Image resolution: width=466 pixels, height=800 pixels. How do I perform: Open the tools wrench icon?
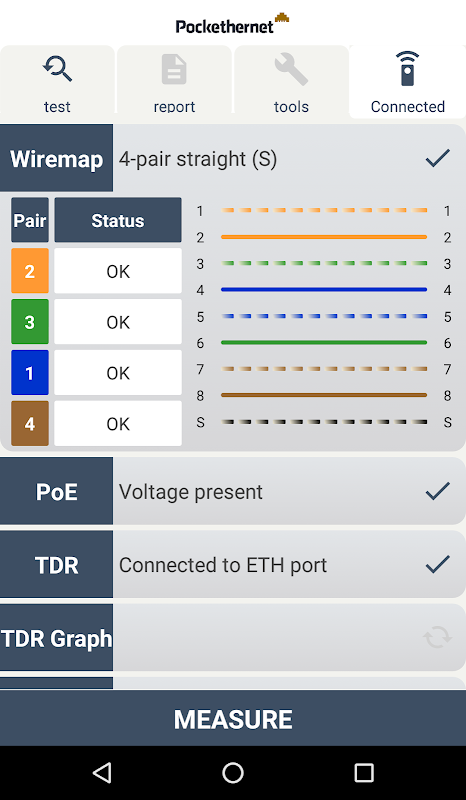click(291, 70)
